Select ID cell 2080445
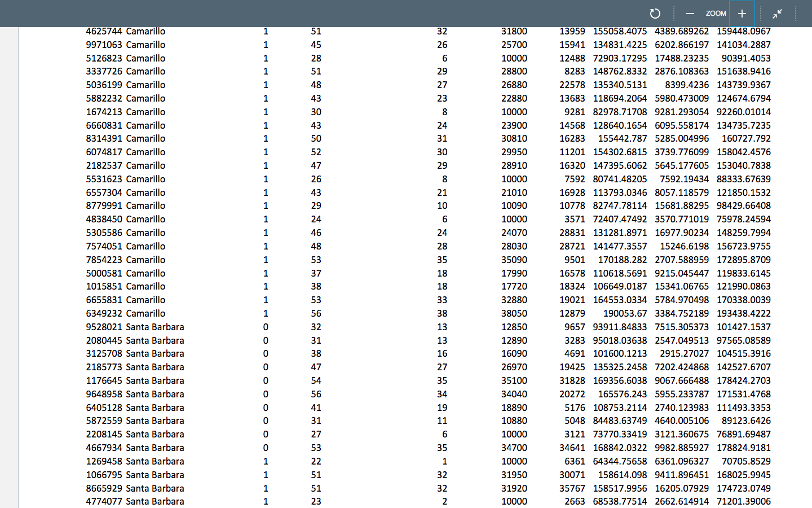The image size is (812, 508). [x=104, y=340]
